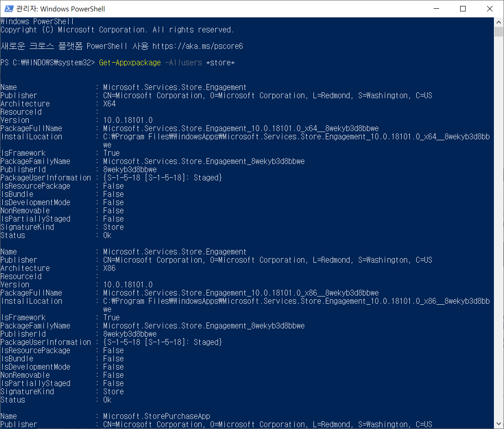Click the https://aka.ms/pscore6 URL text

(x=197, y=46)
